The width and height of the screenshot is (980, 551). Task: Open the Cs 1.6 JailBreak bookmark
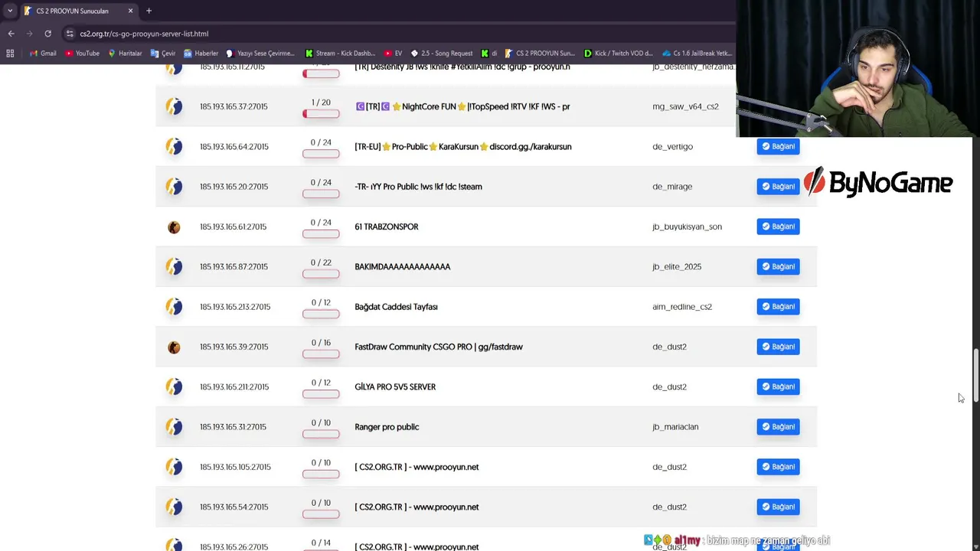point(697,54)
